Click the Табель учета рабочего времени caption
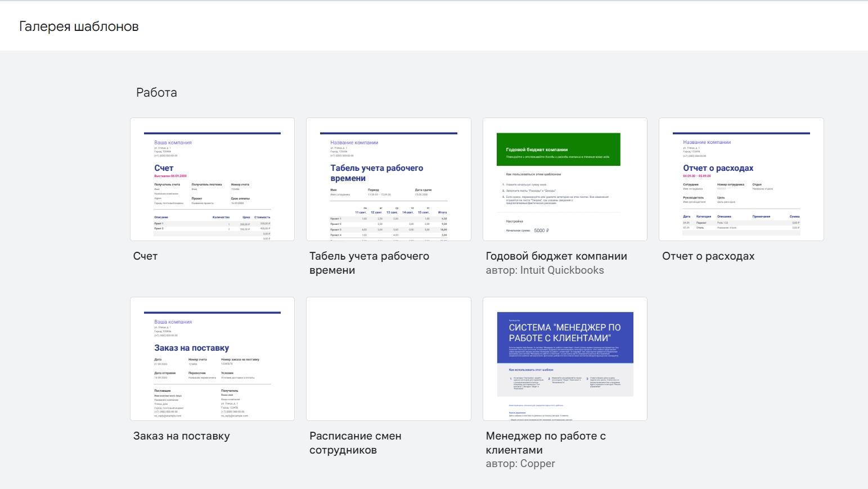The image size is (868, 489). point(369,263)
